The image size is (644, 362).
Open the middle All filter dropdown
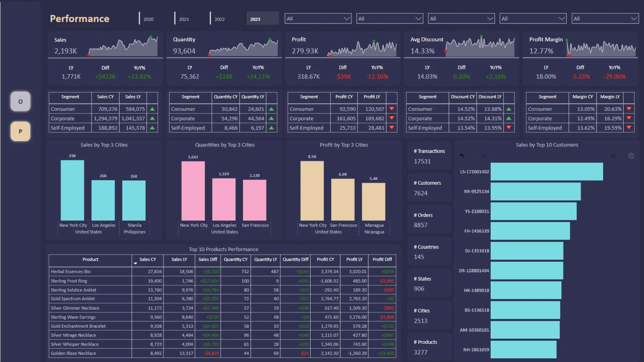461,18
